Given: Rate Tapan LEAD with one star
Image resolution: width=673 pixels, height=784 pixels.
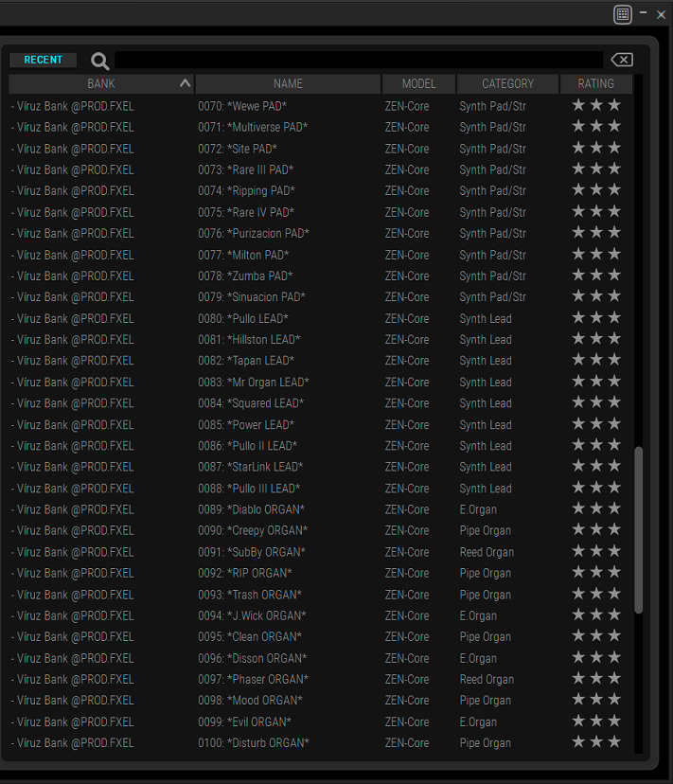Looking at the screenshot, I should [578, 360].
